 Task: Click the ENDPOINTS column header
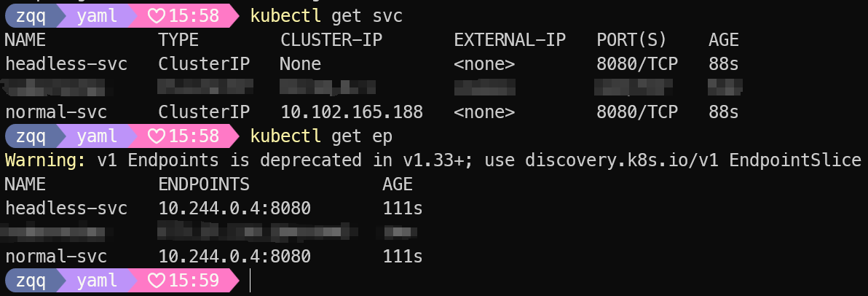click(x=204, y=184)
